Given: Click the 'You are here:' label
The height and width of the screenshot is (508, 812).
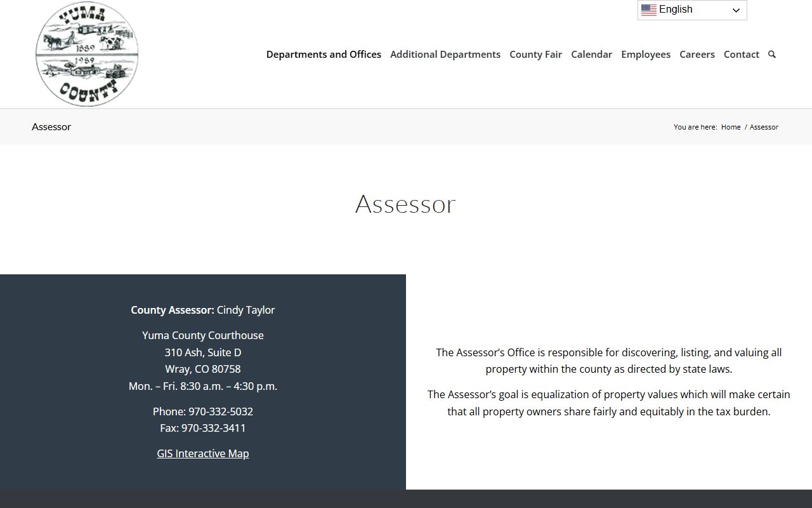Looking at the screenshot, I should pos(695,127).
